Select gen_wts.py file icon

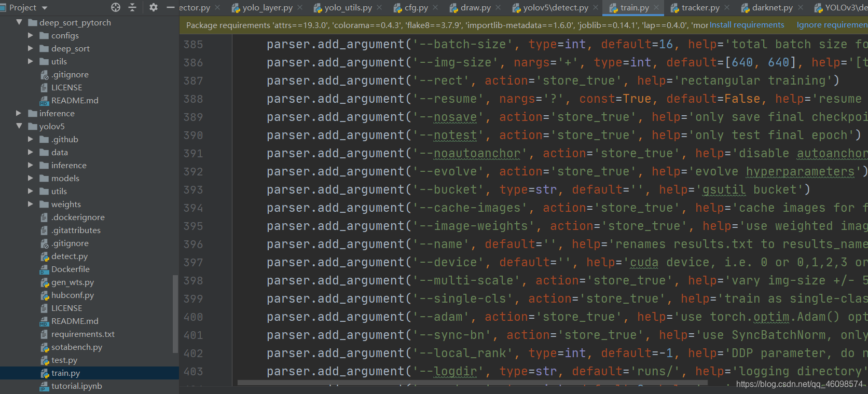tap(45, 282)
